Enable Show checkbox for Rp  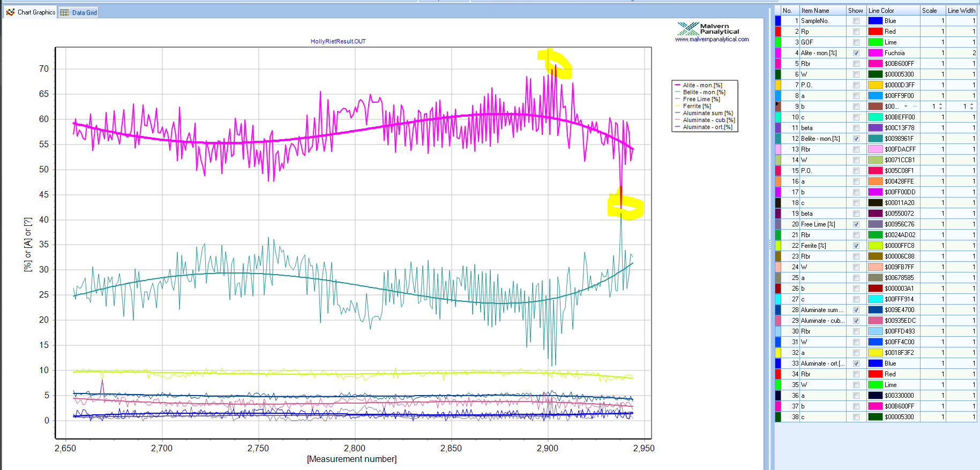pyautogui.click(x=856, y=32)
